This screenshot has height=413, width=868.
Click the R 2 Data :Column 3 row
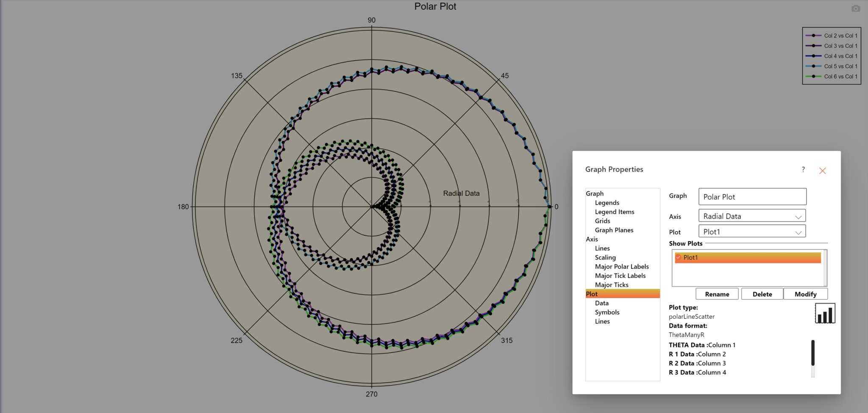click(x=697, y=363)
